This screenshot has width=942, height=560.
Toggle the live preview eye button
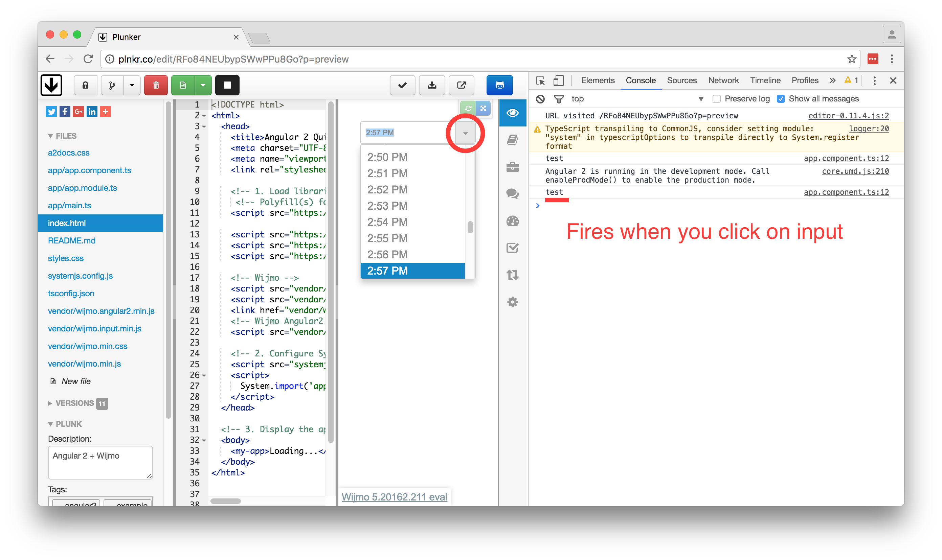click(512, 113)
